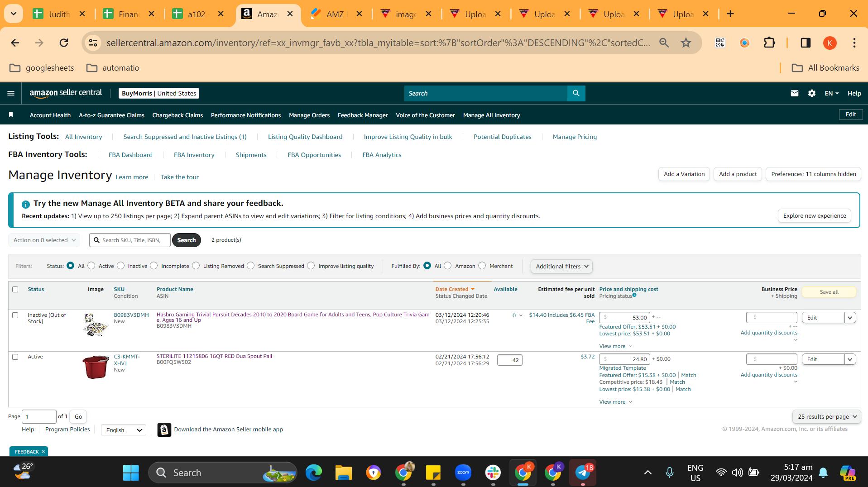The height and width of the screenshot is (487, 868).
Task: Open the messages envelope icon
Action: (x=794, y=93)
